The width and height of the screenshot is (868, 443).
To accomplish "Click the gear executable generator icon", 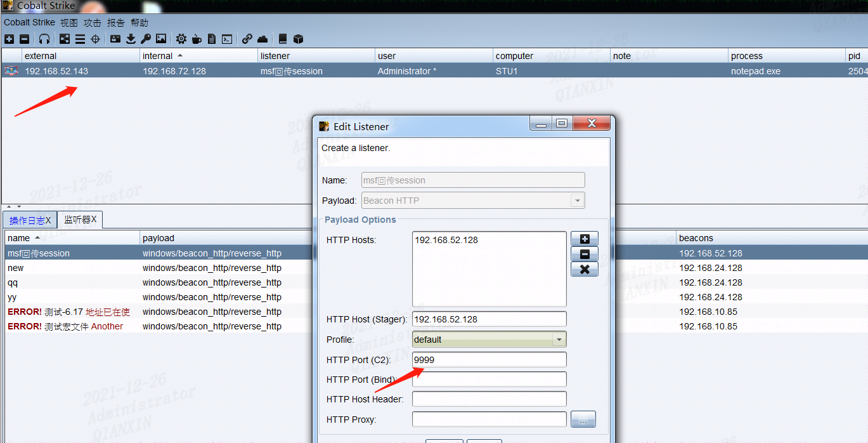I will point(181,39).
